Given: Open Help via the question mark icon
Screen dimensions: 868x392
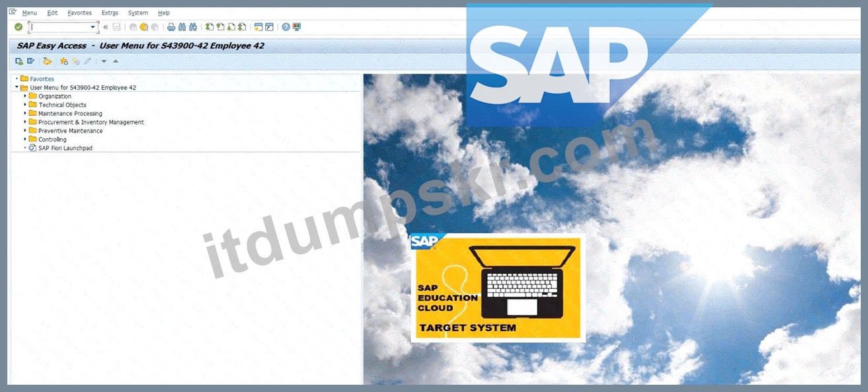Looking at the screenshot, I should [286, 27].
